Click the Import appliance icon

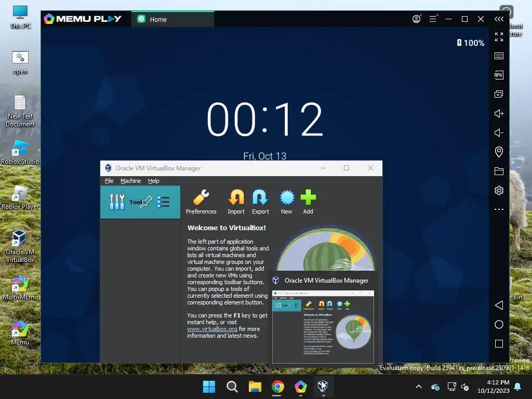(236, 202)
